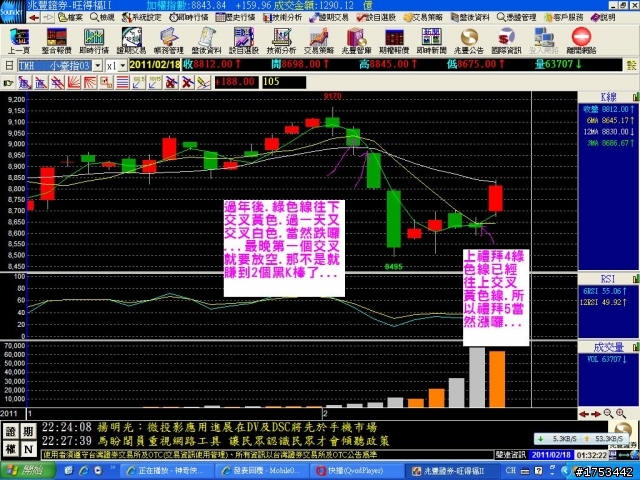Zoom in chart with magnifier plus

click(620, 413)
